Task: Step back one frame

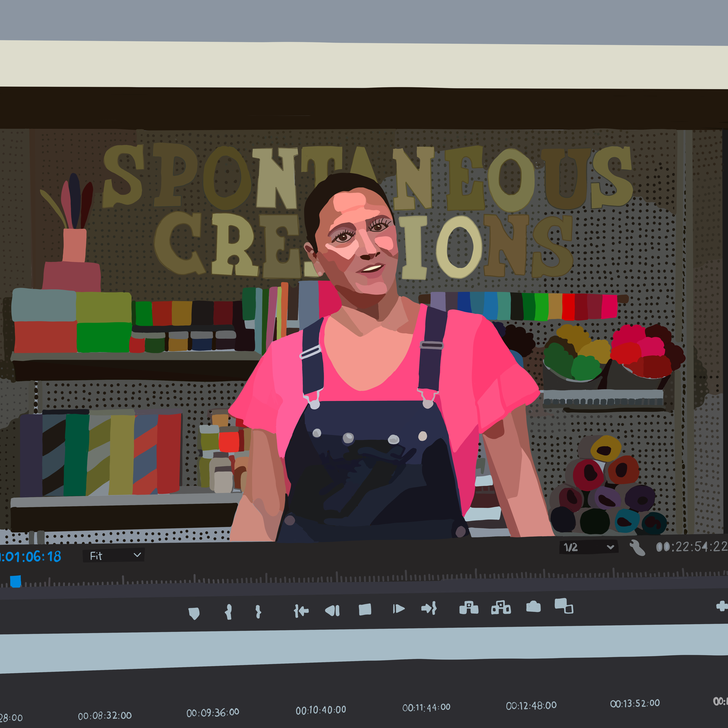Action: 333,611
